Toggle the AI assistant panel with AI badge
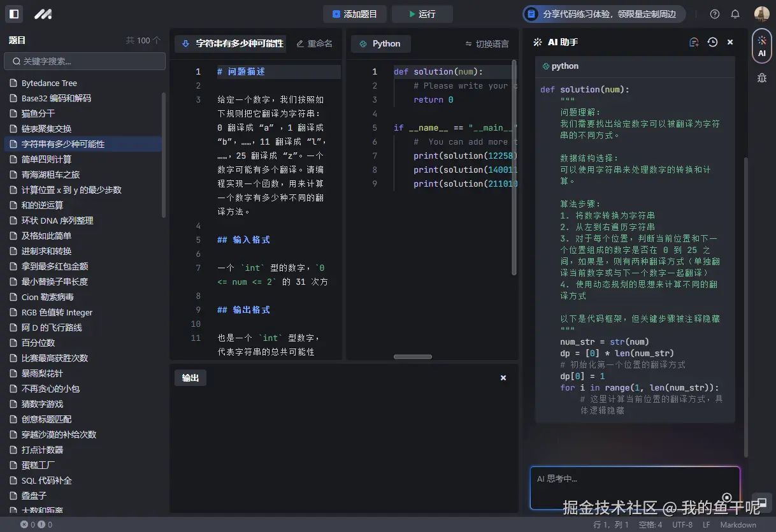This screenshot has height=532, width=776. [762, 46]
